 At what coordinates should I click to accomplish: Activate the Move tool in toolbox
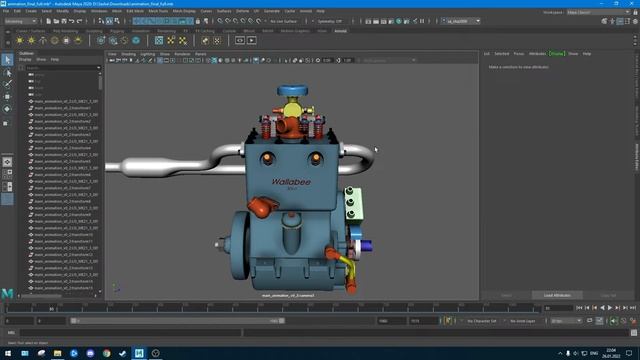(x=7, y=97)
